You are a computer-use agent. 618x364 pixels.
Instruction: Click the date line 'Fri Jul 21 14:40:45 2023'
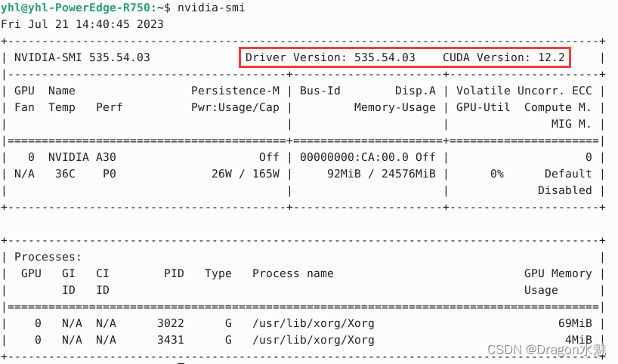(82, 24)
